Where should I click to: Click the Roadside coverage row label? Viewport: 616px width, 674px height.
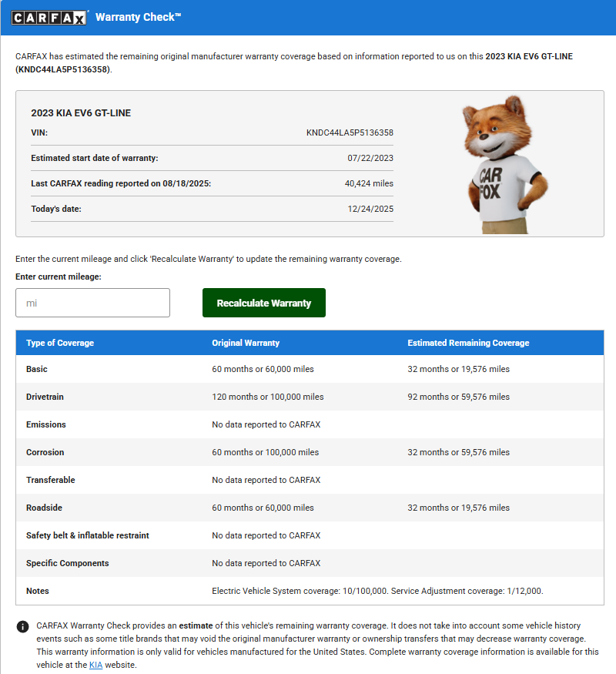(45, 508)
